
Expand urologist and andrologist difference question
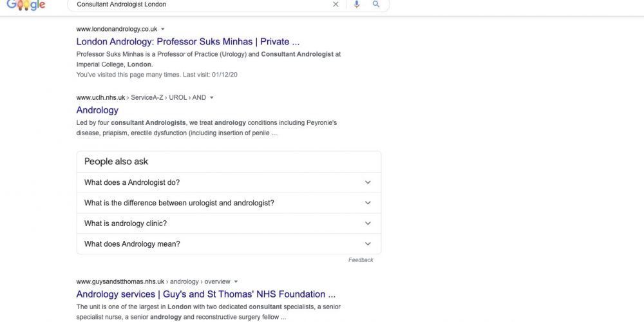[229, 203]
